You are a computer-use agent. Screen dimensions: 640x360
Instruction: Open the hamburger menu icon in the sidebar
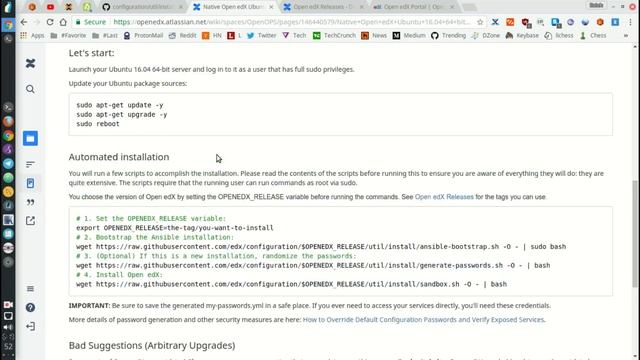30,289
